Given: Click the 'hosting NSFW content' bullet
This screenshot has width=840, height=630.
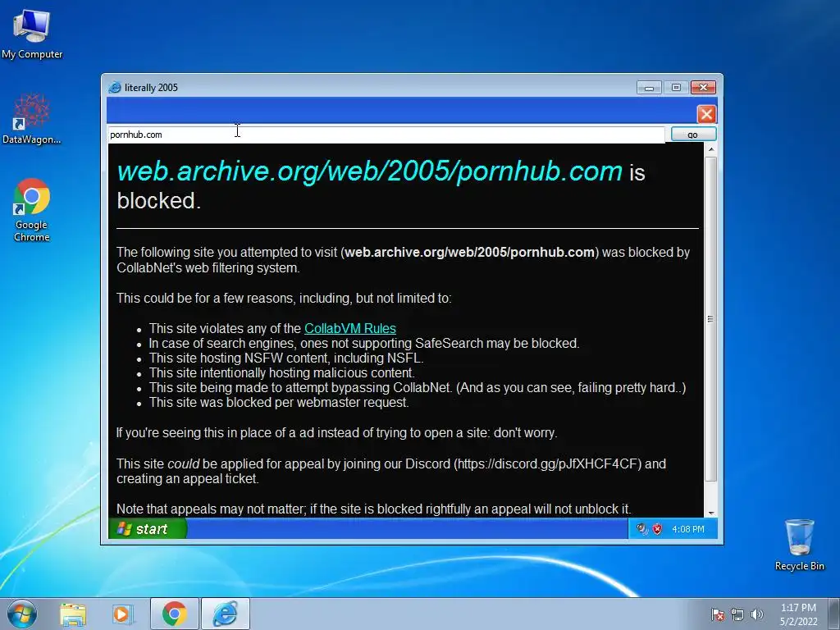Looking at the screenshot, I should 286,358.
